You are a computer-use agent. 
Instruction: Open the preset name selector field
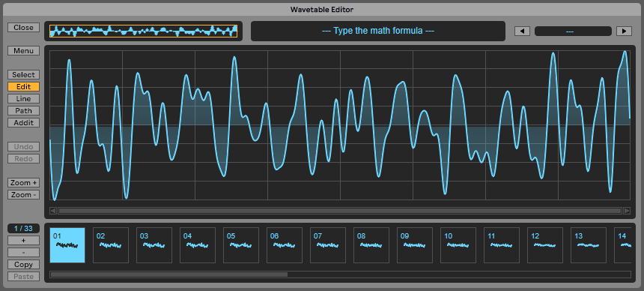tap(573, 31)
